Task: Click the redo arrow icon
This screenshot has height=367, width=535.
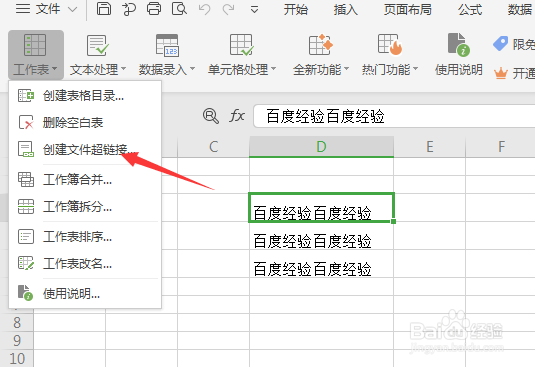Action: click(x=229, y=9)
